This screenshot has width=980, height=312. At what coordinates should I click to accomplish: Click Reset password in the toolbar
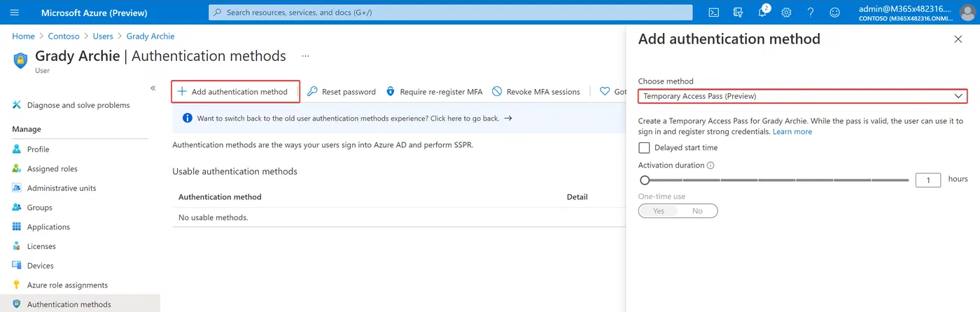[x=342, y=92]
